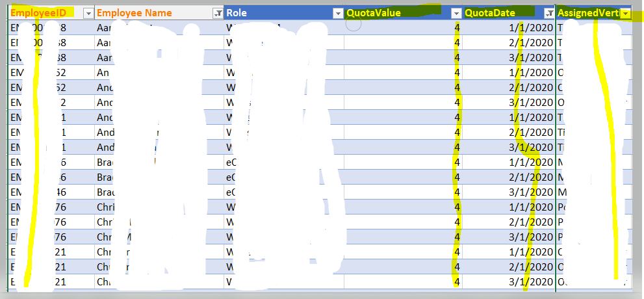Select 1/1/2020 date in the Brac rows
The width and height of the screenshot is (644, 299).
(x=532, y=162)
